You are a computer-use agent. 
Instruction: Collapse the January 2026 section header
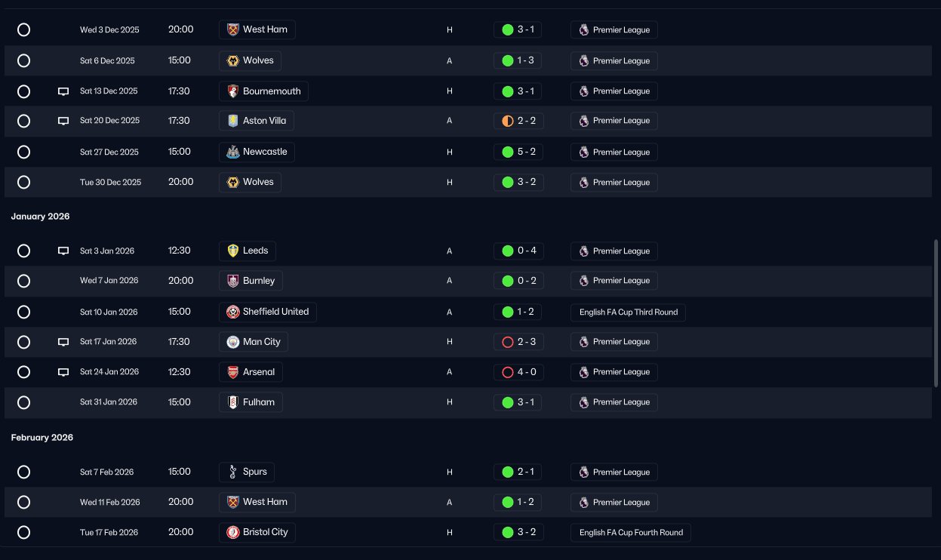(x=40, y=217)
